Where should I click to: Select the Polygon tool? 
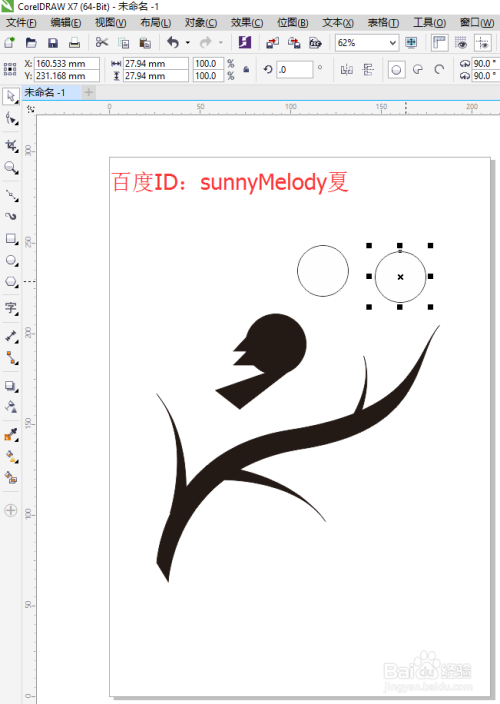11,282
